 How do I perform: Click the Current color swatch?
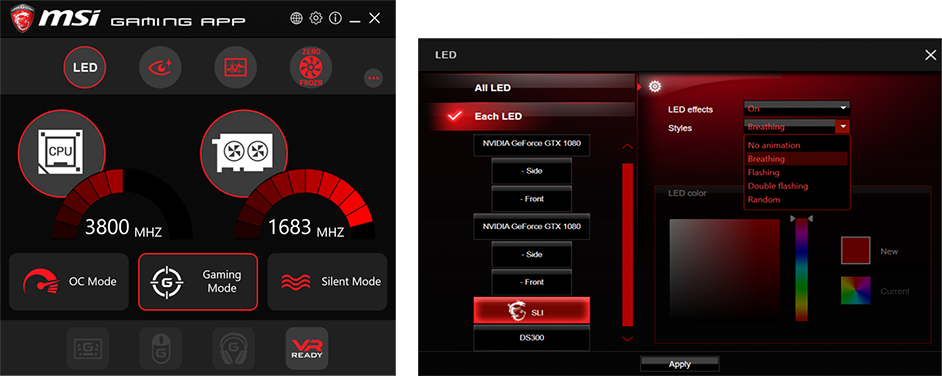(x=855, y=291)
